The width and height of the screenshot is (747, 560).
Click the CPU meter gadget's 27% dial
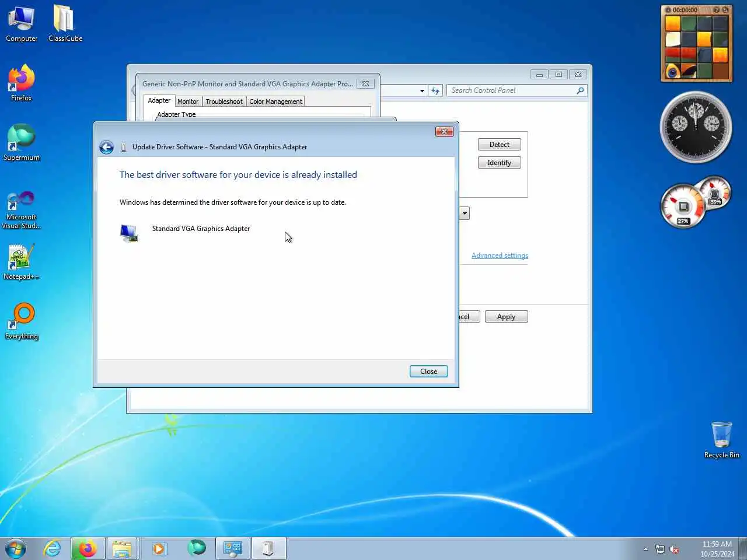tap(683, 206)
